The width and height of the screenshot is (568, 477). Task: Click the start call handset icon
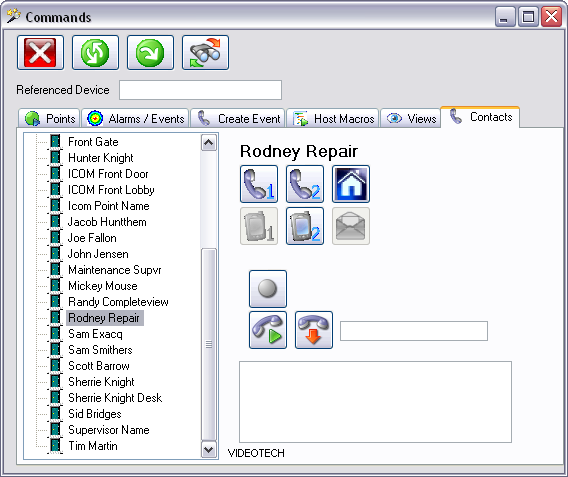(268, 330)
